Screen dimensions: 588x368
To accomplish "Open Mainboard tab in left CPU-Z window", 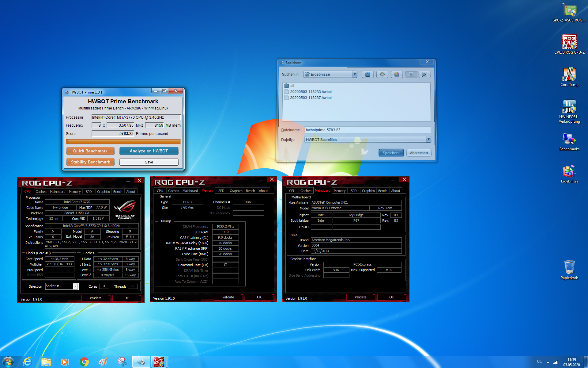I will (58, 192).
